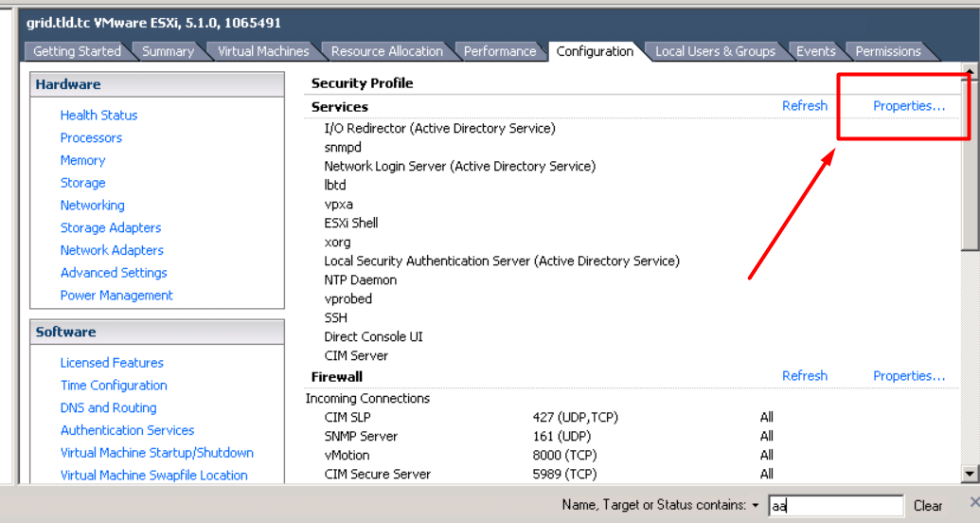This screenshot has height=523, width=980.
Task: Select the Performance tab
Action: click(499, 51)
